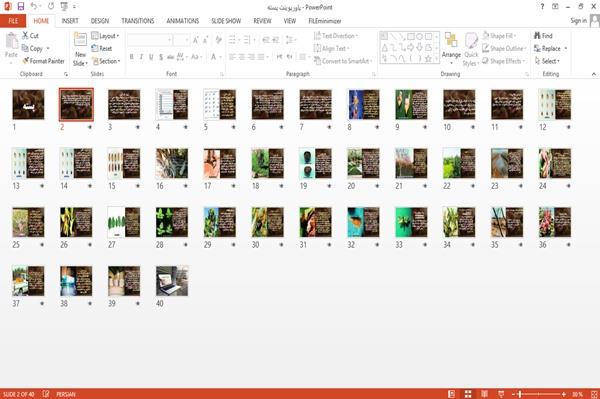Toggle Bold formatting button
The width and height of the screenshot is (600, 399).
[132, 57]
